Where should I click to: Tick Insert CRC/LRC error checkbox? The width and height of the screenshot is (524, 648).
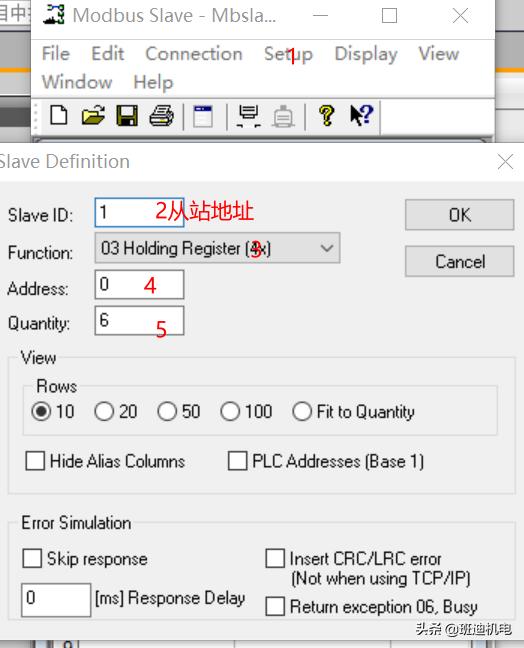point(275,558)
